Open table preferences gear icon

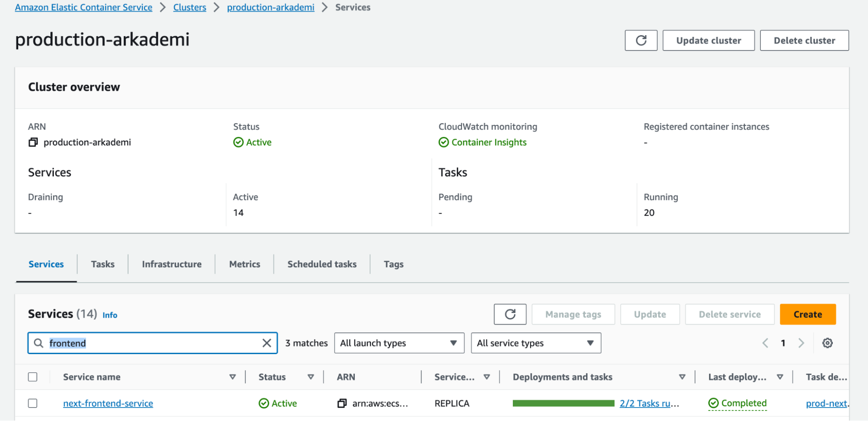[x=827, y=343]
